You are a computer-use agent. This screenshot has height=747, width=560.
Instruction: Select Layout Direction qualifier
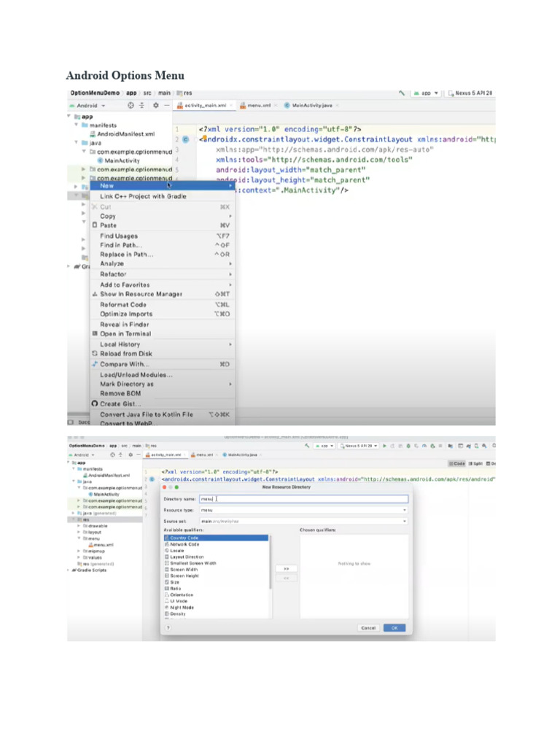[x=216, y=557]
